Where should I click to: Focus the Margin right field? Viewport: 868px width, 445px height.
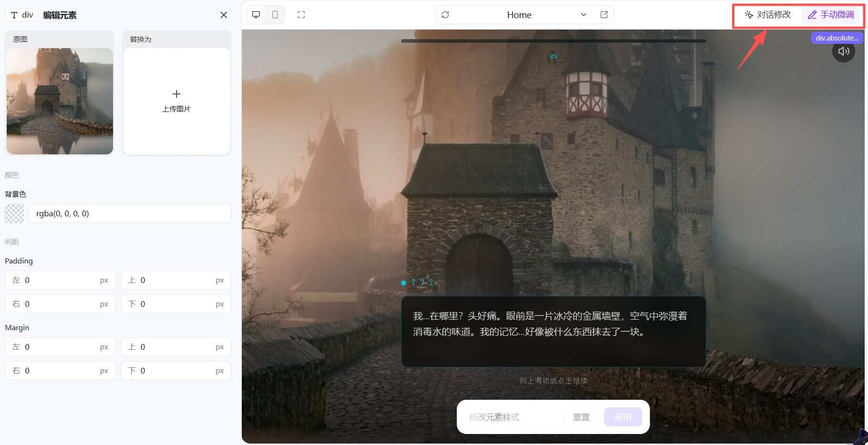tap(60, 371)
